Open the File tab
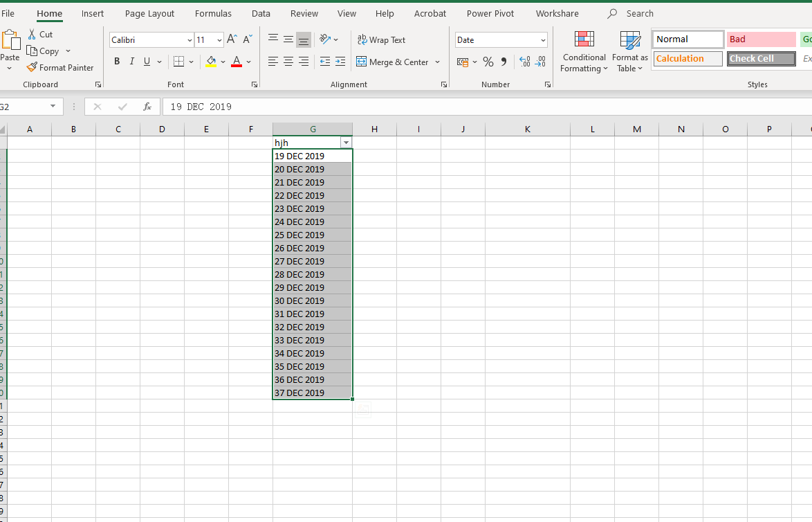Screen dimensions: 812x522 pyautogui.click(x=8, y=13)
